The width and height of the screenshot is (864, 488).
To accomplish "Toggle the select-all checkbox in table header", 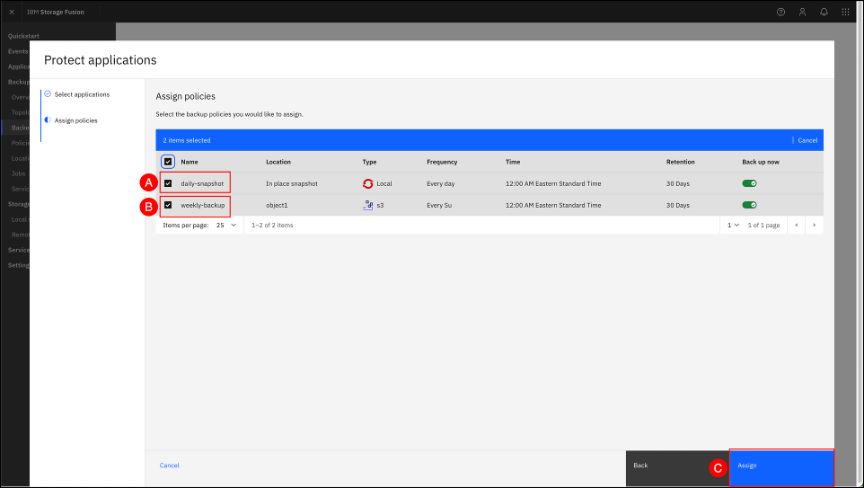I will [x=168, y=162].
